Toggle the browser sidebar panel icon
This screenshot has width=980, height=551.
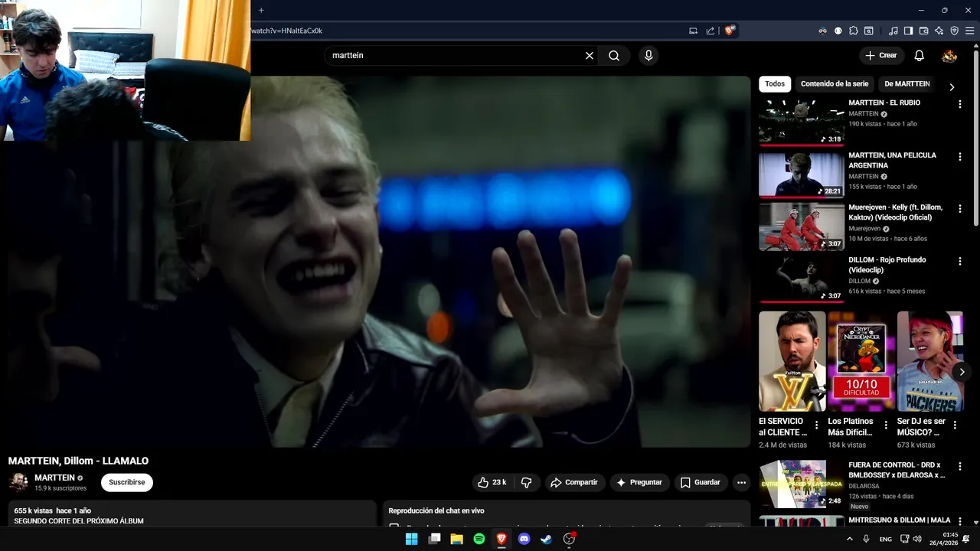(908, 31)
